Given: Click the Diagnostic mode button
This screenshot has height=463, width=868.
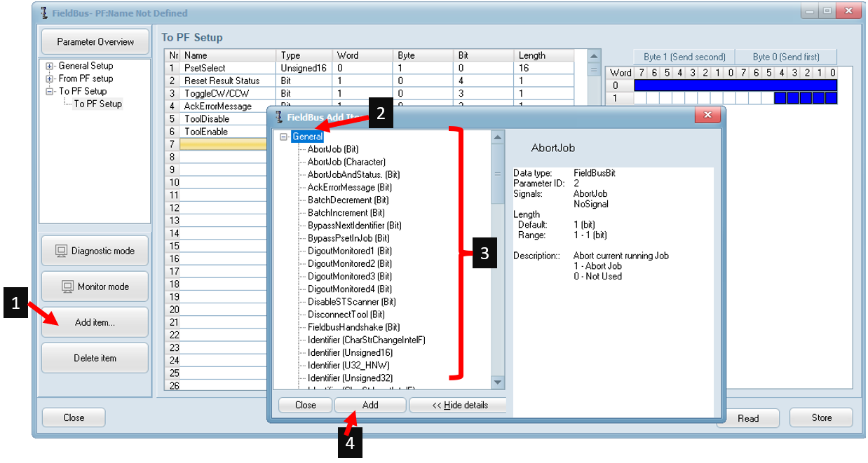Looking at the screenshot, I should coord(95,251).
